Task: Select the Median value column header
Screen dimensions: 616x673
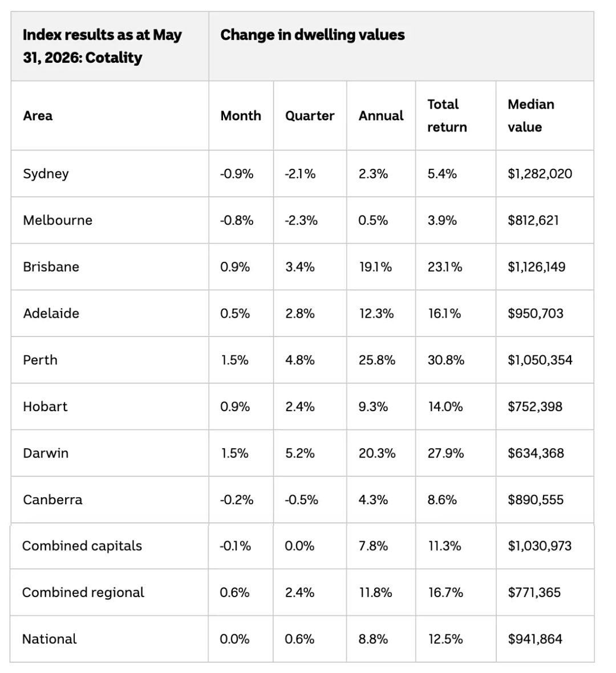Action: (531, 116)
